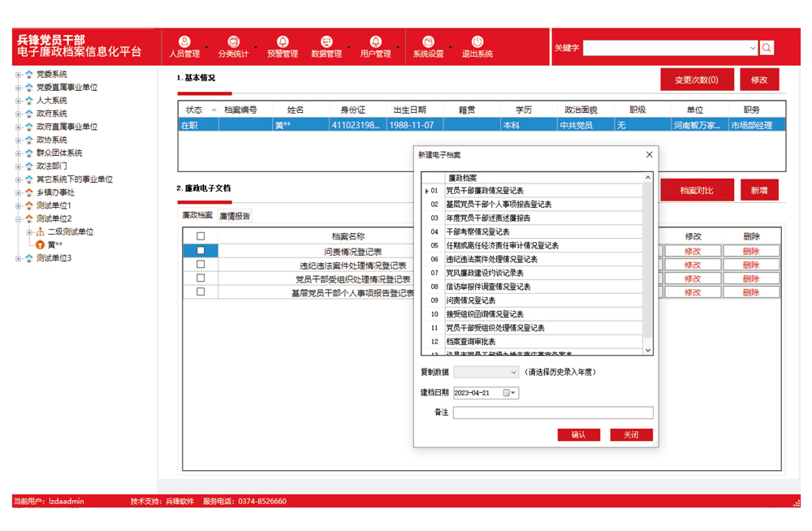The height and width of the screenshot is (531, 812).
Task: Open the 关键字 combo box dropdown arrow
Action: coord(753,48)
